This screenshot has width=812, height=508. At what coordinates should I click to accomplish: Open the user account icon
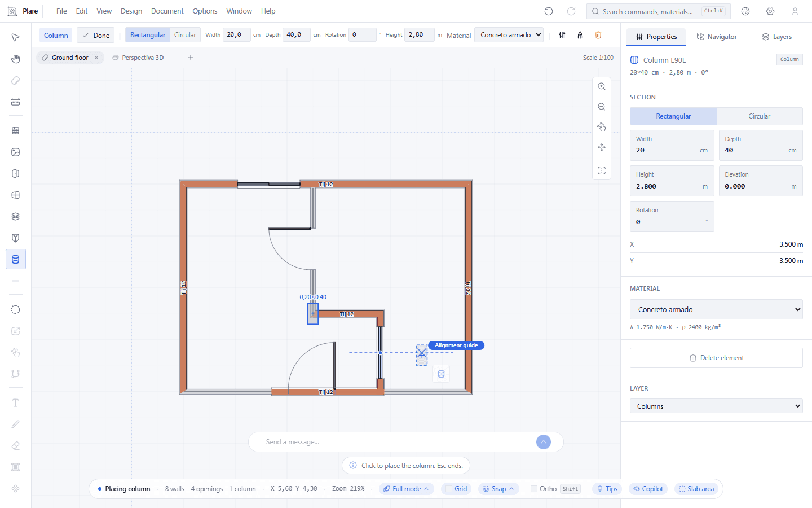pyautogui.click(x=795, y=11)
